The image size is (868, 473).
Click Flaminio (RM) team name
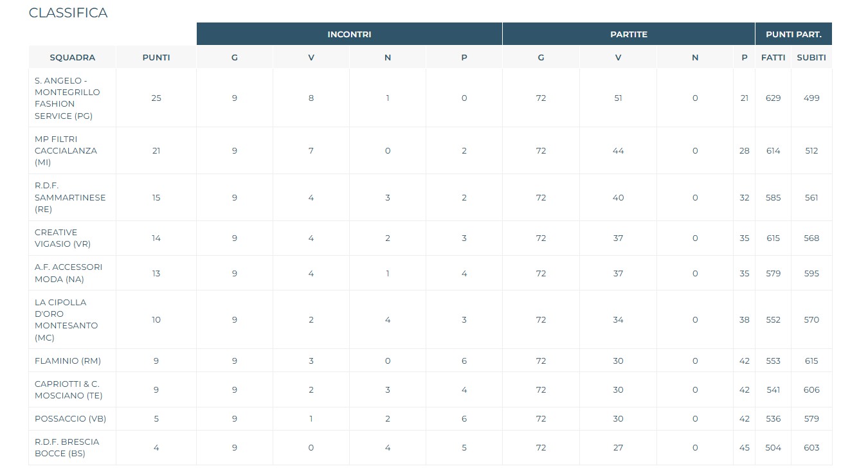coord(68,361)
